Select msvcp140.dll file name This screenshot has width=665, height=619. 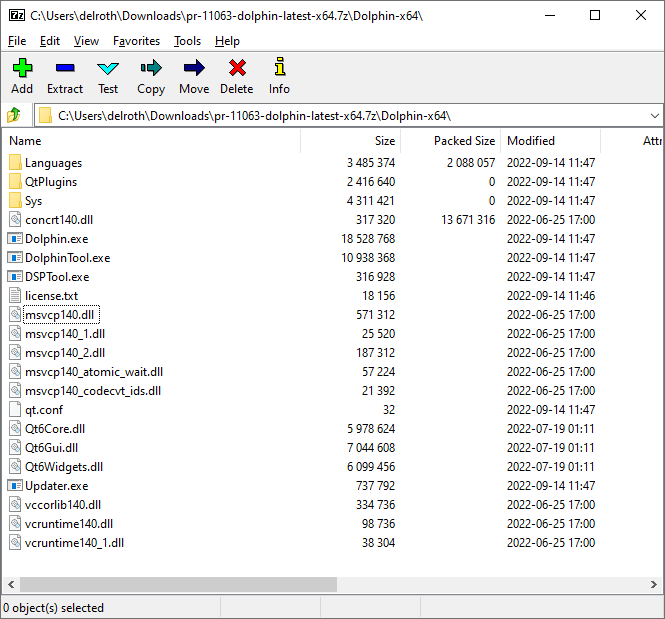coord(59,315)
